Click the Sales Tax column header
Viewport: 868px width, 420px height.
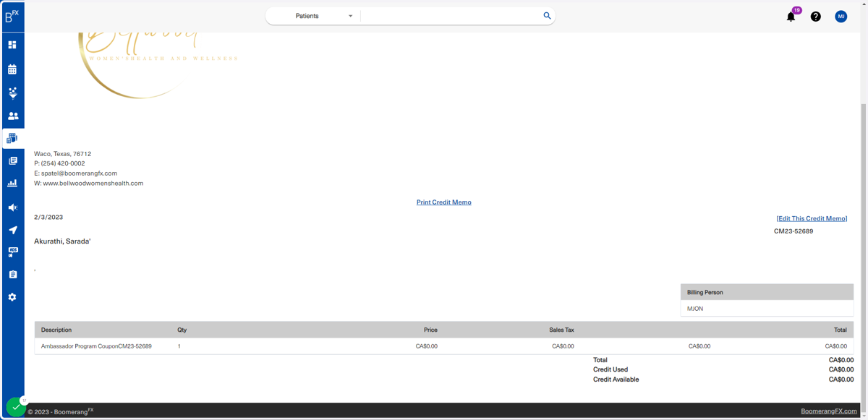click(x=561, y=330)
